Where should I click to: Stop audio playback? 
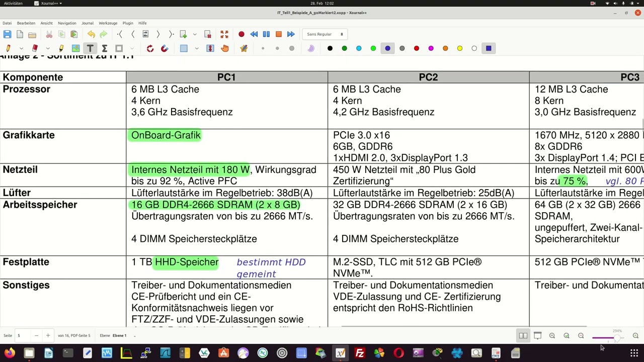click(278, 34)
